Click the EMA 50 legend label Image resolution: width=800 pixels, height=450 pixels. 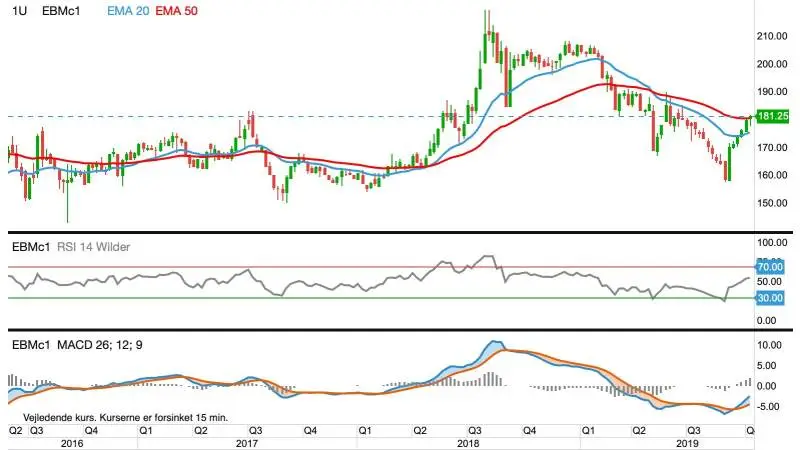[176, 11]
